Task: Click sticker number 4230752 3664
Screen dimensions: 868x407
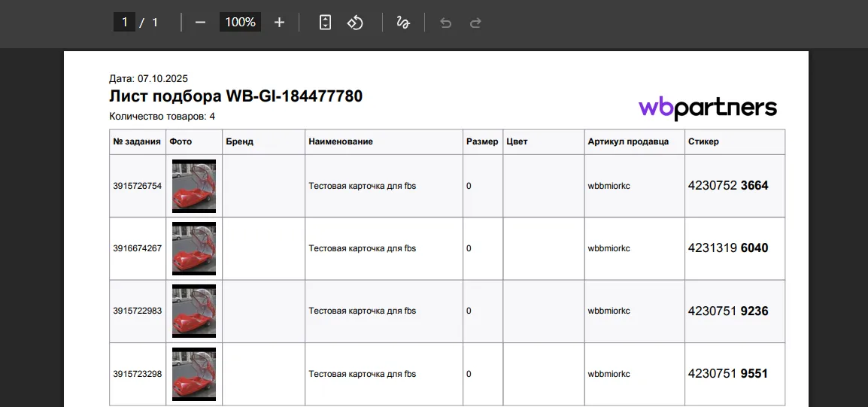Action: click(x=727, y=186)
